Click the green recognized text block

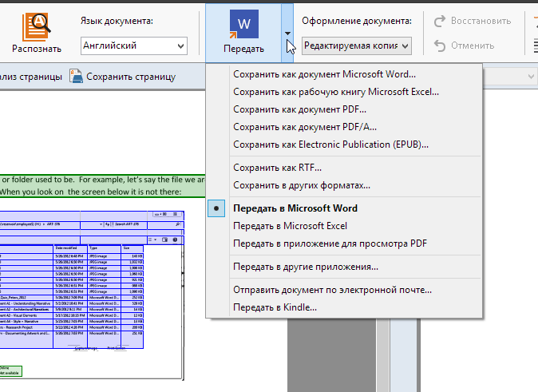(102, 186)
